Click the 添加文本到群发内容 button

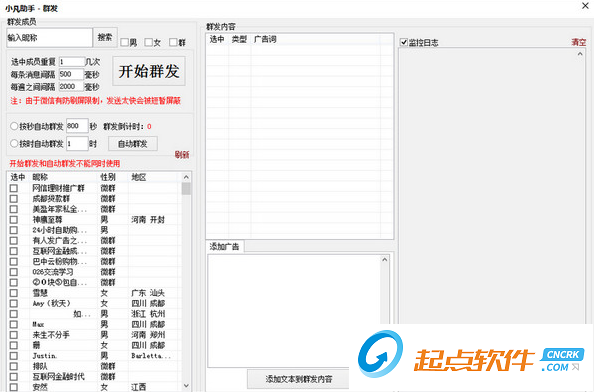pos(299,379)
